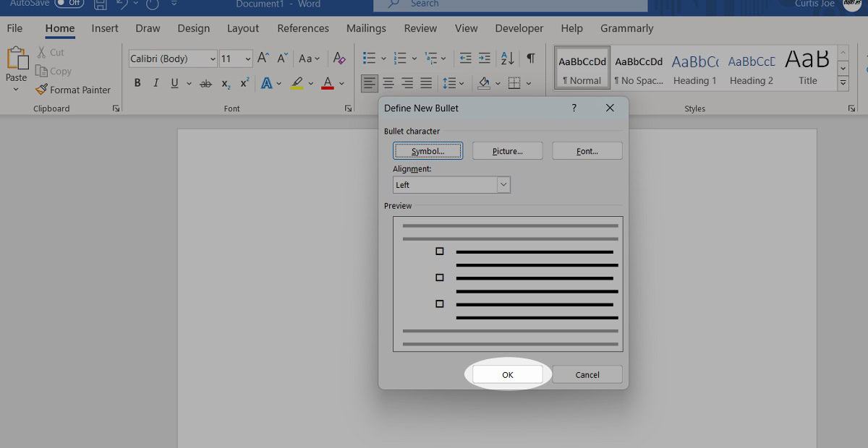Open the Alignment dropdown in dialog
Screen dimensions: 868x448
pyautogui.click(x=503, y=185)
